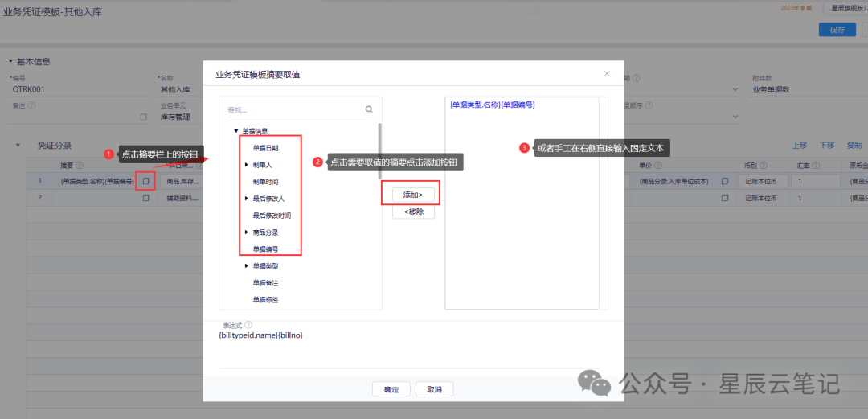Open help icon next to 摘要 column header
This screenshot has width=868, height=419.
(80, 165)
